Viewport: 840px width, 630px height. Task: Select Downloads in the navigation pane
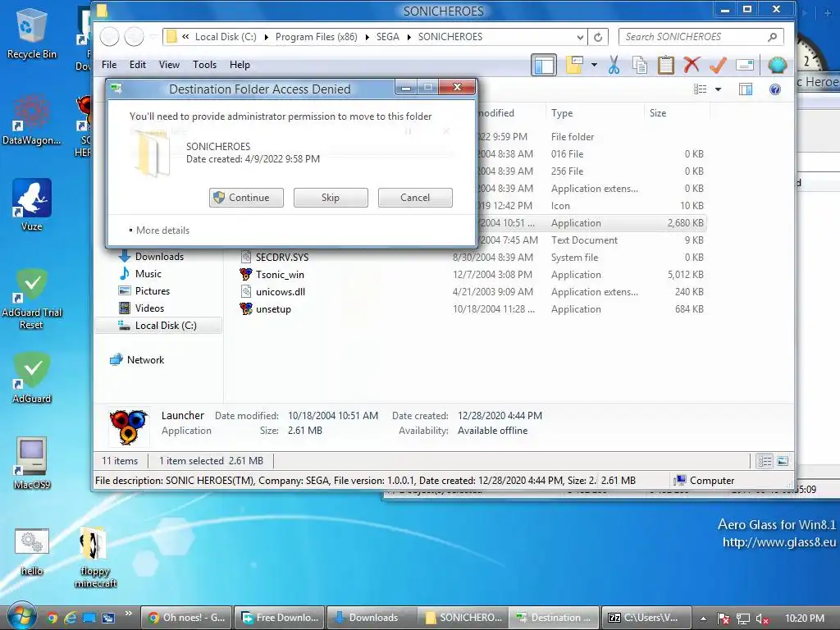(159, 257)
